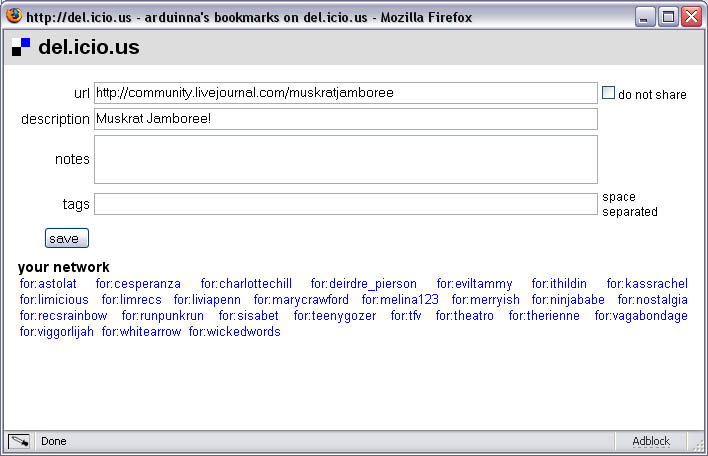Click the status bar pen icon
This screenshot has height=456, width=708.
click(19, 441)
